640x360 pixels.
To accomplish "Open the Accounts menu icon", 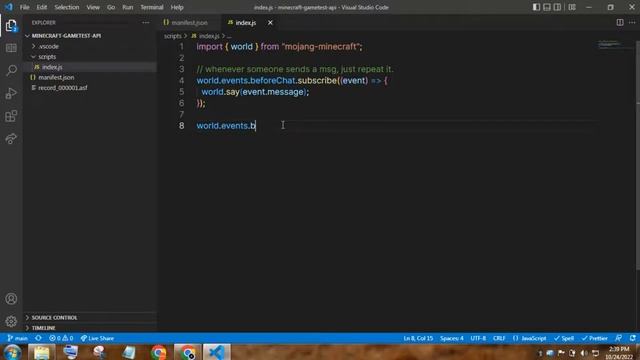I will [x=11, y=298].
